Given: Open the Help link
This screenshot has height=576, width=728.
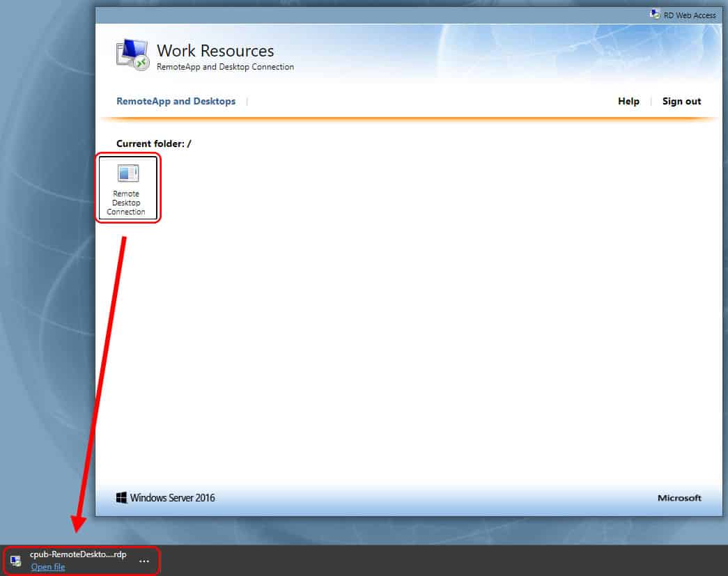Looking at the screenshot, I should 628,101.
